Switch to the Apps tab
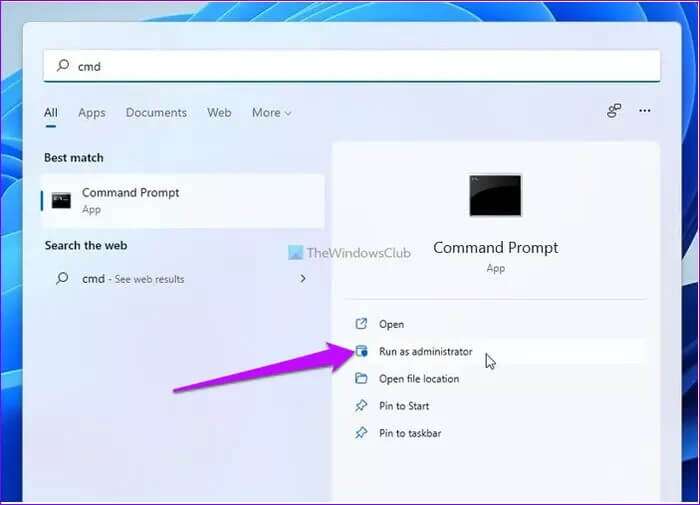Screen dimensions: 700x505 pos(92,113)
